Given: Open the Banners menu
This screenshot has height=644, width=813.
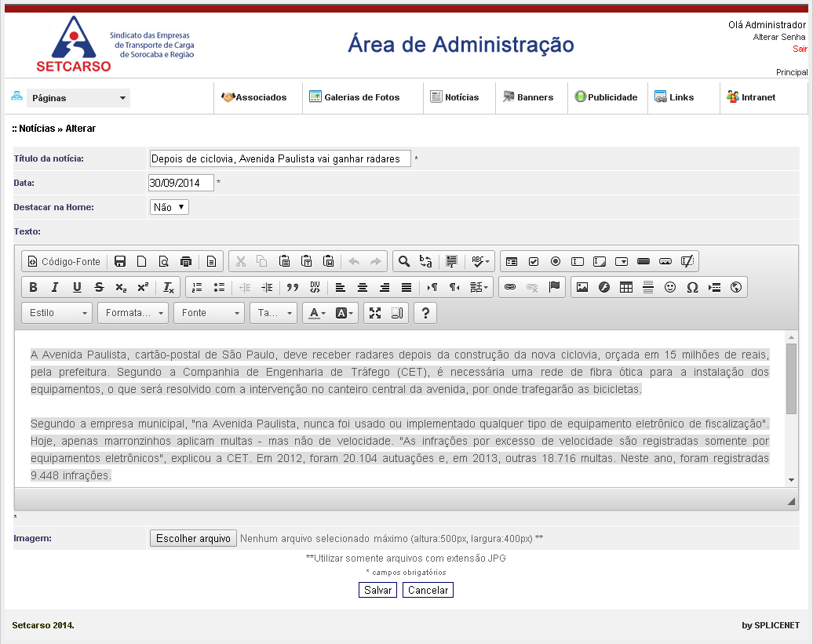Looking at the screenshot, I should tap(528, 97).
